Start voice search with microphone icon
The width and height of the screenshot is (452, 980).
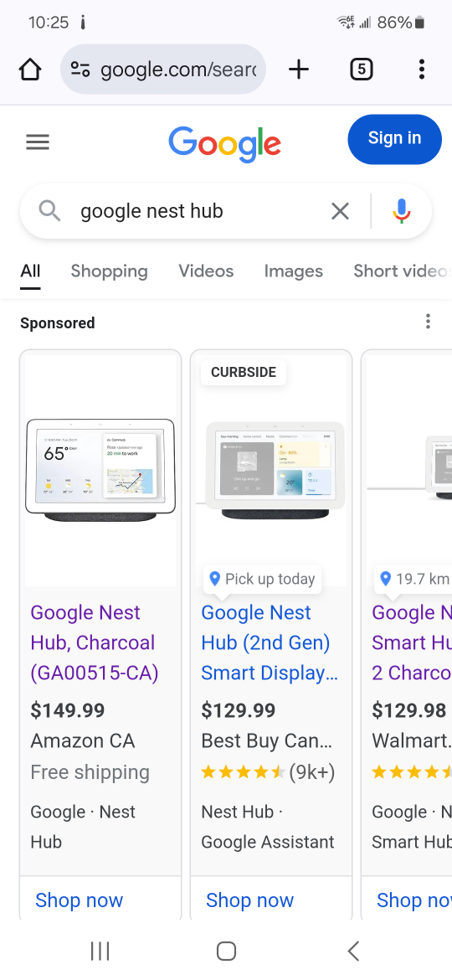[x=402, y=211]
